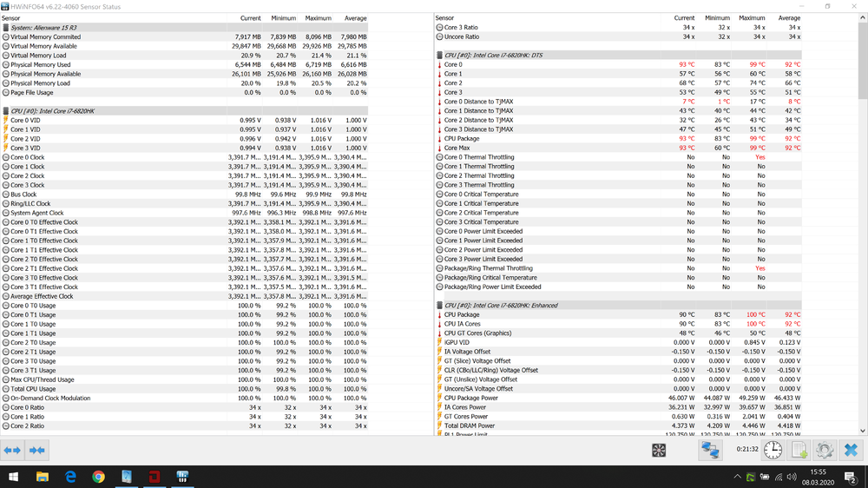This screenshot has width=868, height=488.
Task: Close the sensor window with the blue X
Action: pyautogui.click(x=851, y=450)
